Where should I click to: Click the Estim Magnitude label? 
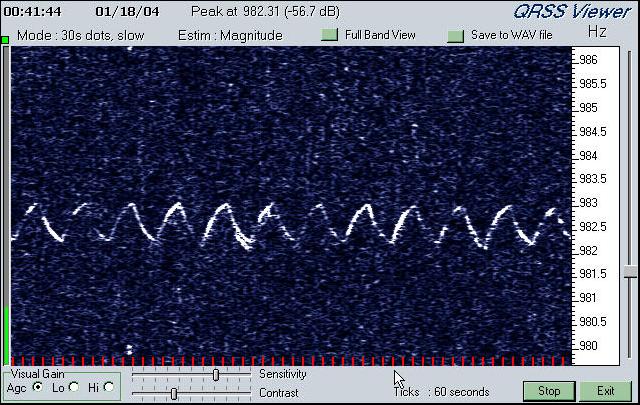[230, 36]
